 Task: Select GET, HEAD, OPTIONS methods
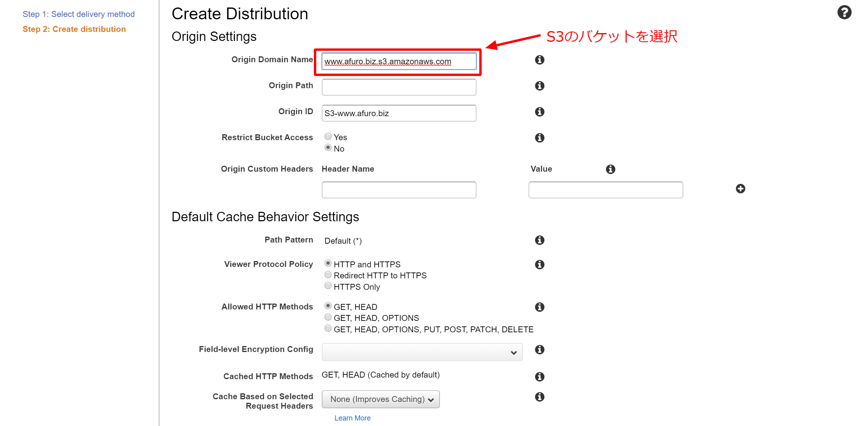point(328,317)
